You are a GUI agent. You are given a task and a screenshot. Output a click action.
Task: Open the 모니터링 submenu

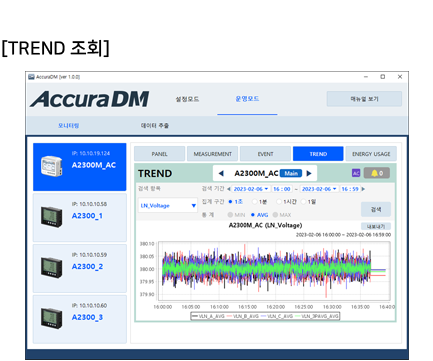[68, 126]
